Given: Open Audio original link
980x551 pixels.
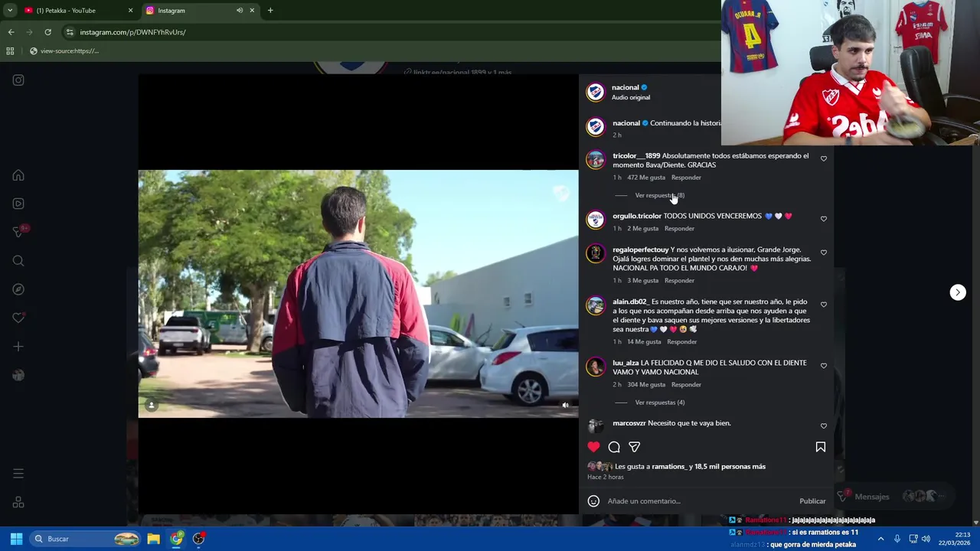Looking at the screenshot, I should 631,98.
